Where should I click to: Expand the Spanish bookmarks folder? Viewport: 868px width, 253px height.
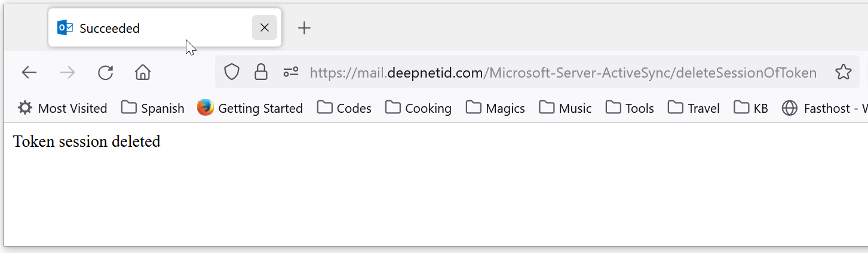coord(153,108)
